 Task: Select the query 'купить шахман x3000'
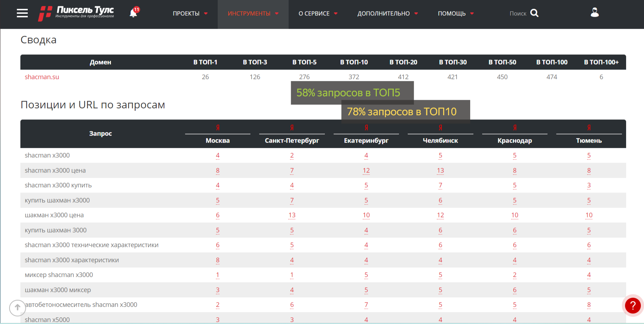point(57,200)
